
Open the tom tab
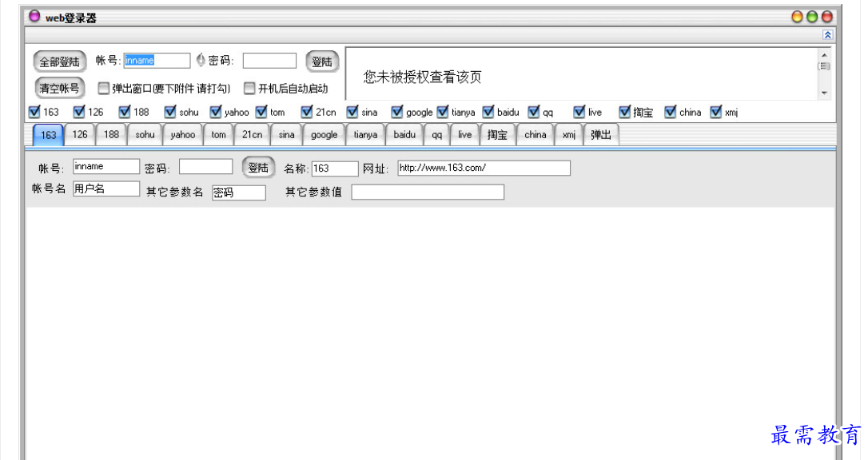click(x=219, y=134)
